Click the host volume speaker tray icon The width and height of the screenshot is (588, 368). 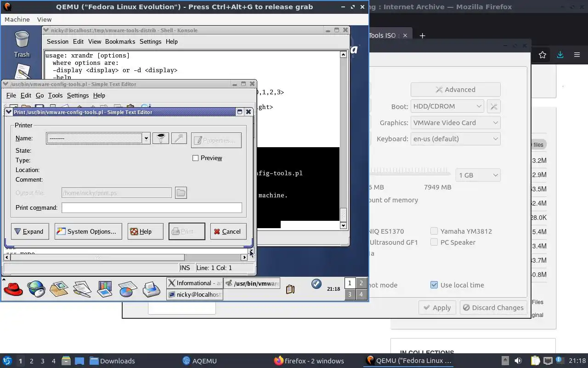tap(518, 361)
